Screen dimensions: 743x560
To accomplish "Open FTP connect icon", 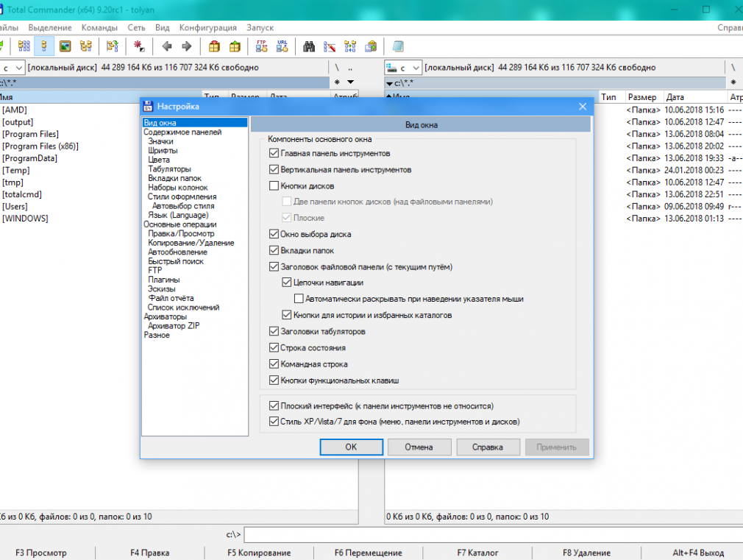I will pyautogui.click(x=262, y=46).
